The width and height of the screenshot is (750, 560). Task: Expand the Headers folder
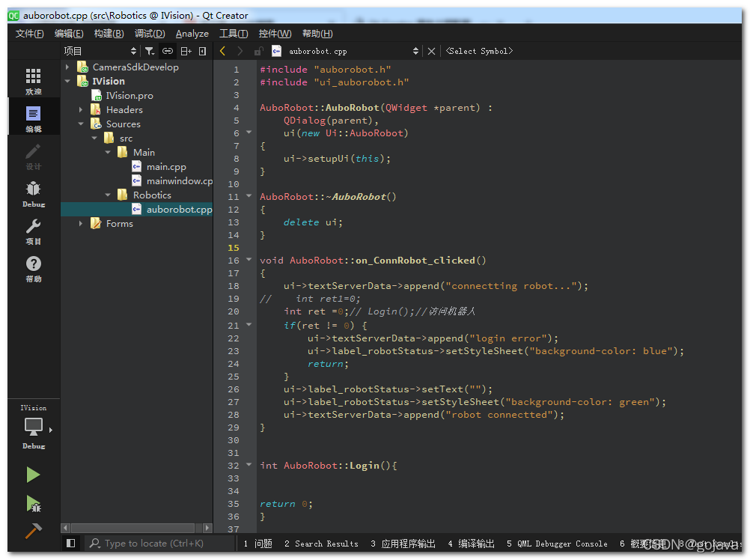pos(81,109)
